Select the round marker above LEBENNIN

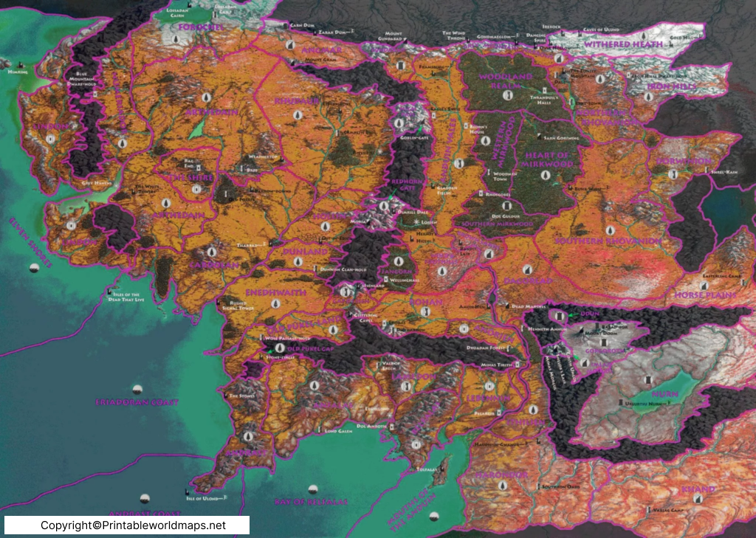pos(490,386)
